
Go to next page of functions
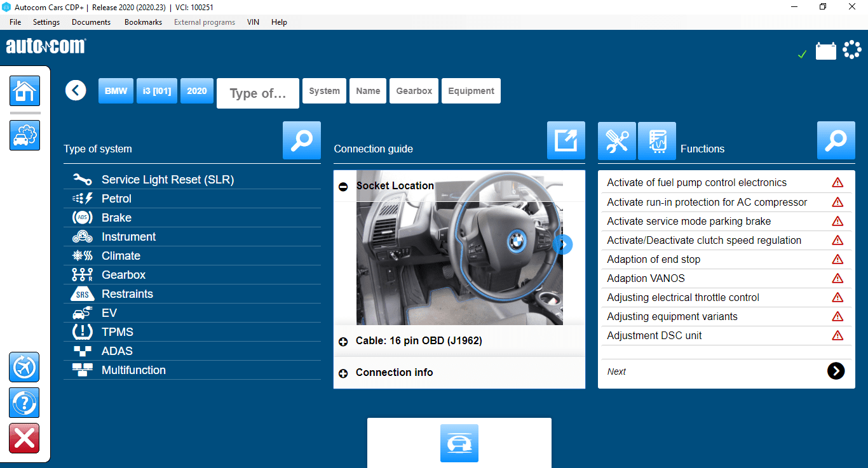836,371
